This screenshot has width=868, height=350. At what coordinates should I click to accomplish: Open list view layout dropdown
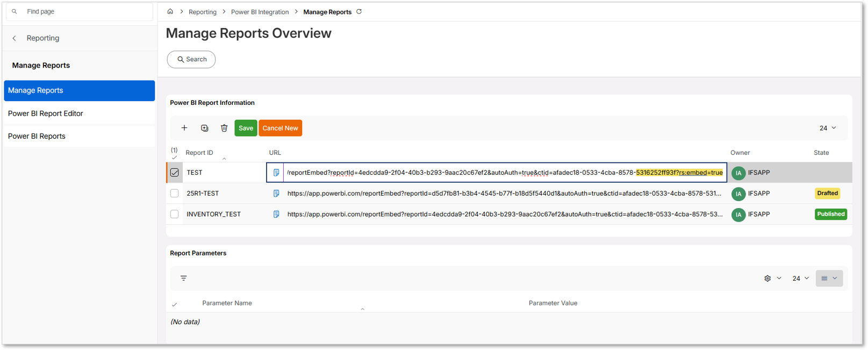[829, 278]
